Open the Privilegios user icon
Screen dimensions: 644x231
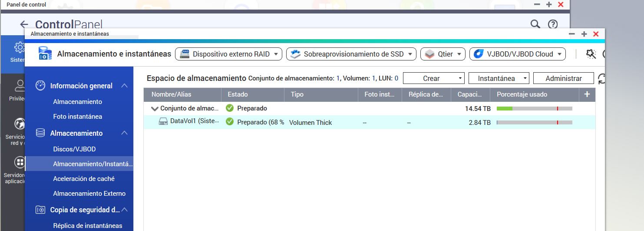[19, 85]
